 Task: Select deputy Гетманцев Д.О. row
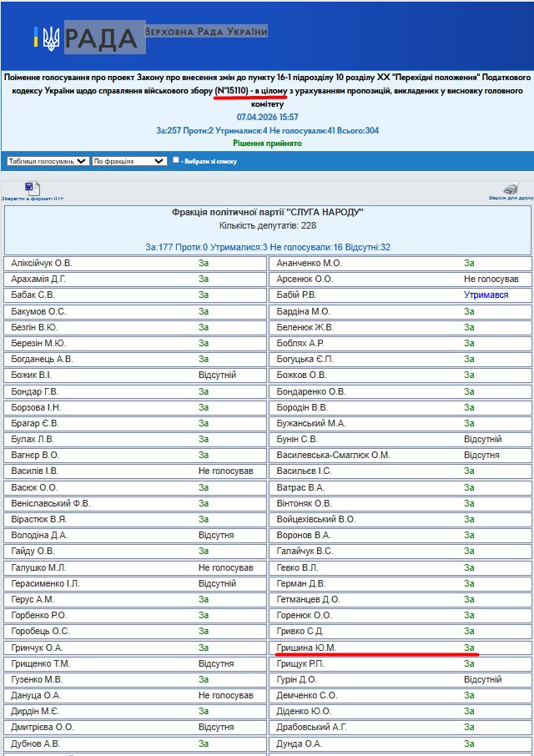tap(400, 599)
